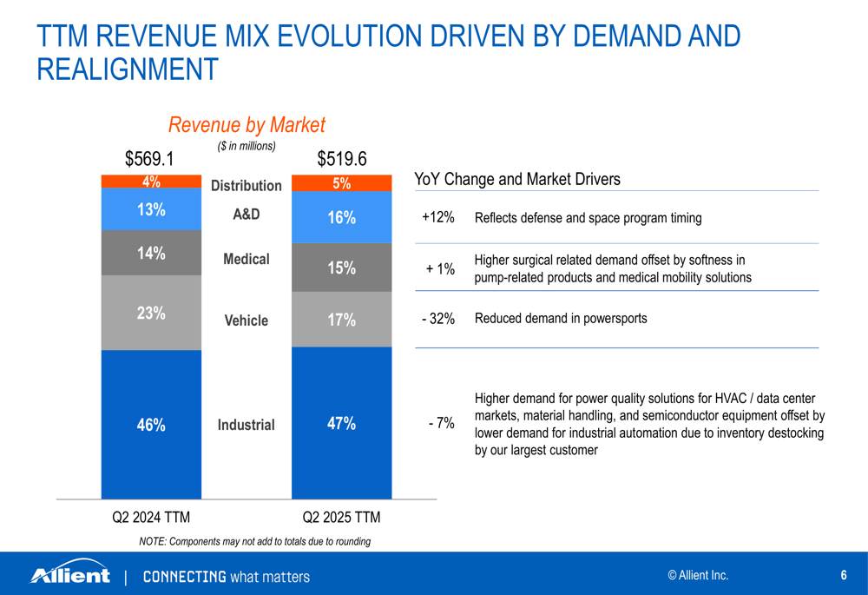The height and width of the screenshot is (595, 868).
Task: Click the 15% Medical bar segment
Action: pos(341,268)
